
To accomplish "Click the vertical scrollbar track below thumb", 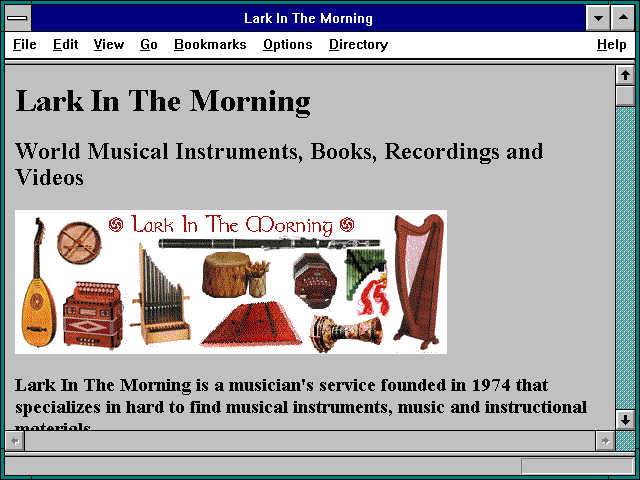I will tap(625, 258).
